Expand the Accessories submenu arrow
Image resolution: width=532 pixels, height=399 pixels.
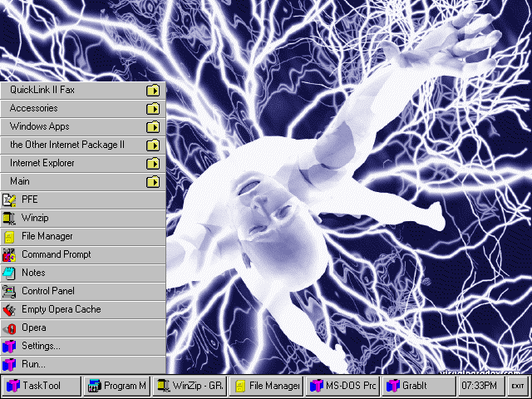point(153,109)
